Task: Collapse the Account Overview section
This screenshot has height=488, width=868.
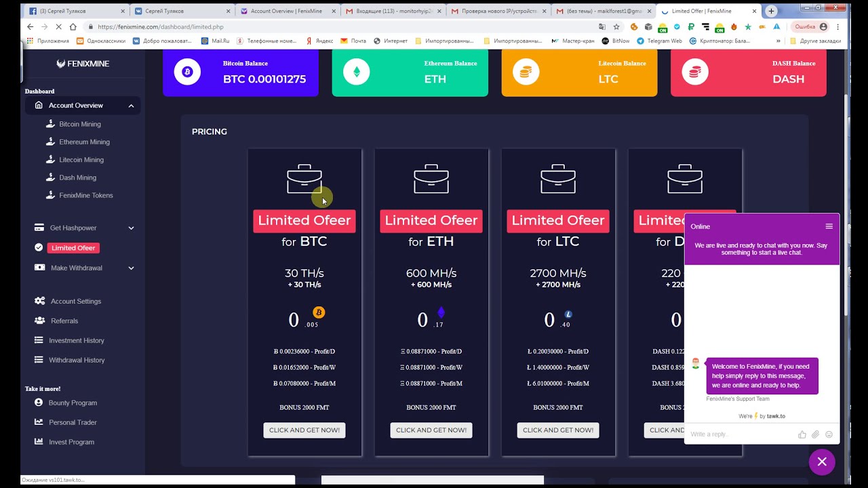Action: (x=131, y=106)
